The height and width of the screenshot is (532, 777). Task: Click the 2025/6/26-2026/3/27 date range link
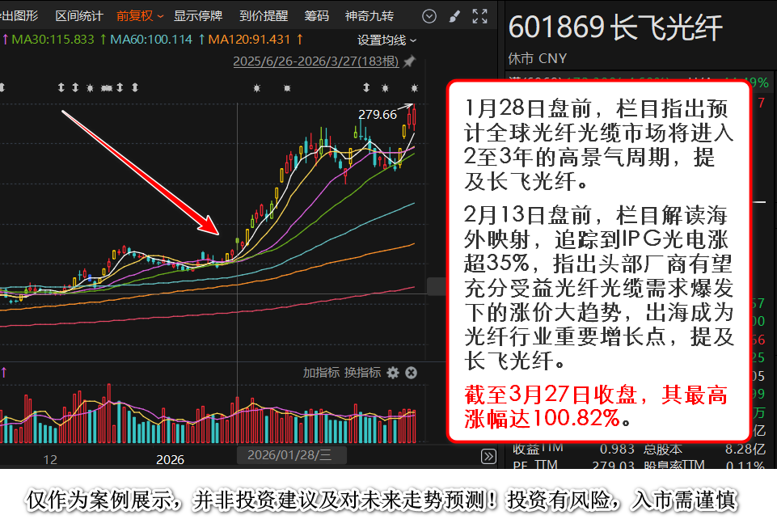[316, 61]
